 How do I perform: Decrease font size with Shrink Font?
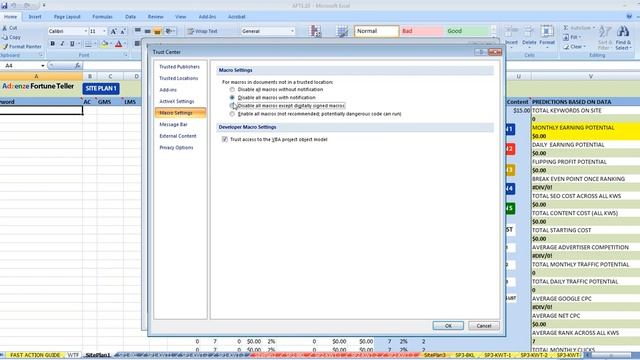122,31
